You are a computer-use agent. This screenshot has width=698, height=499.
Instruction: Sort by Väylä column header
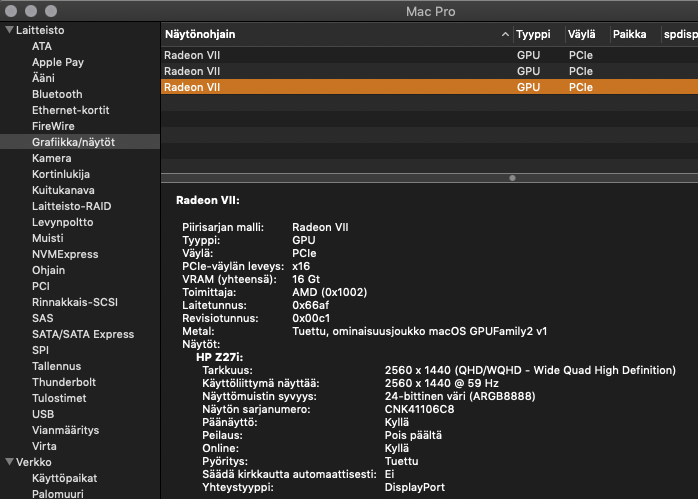point(581,34)
